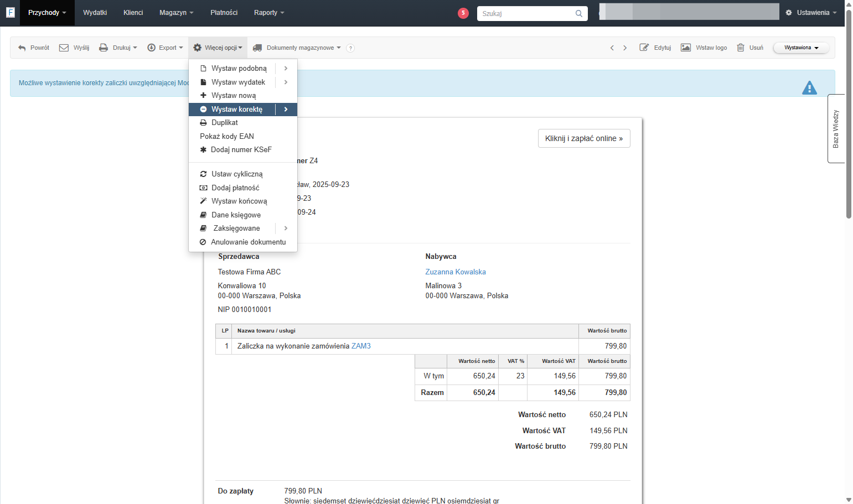Viewport: 853px width, 504px height.
Task: Open Przychody top menu
Action: click(47, 13)
